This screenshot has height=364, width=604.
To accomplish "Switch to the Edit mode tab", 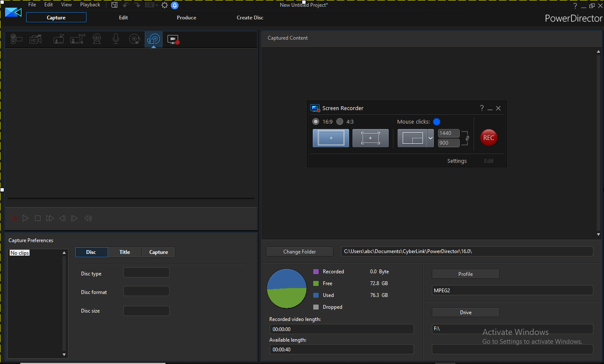I will [123, 17].
